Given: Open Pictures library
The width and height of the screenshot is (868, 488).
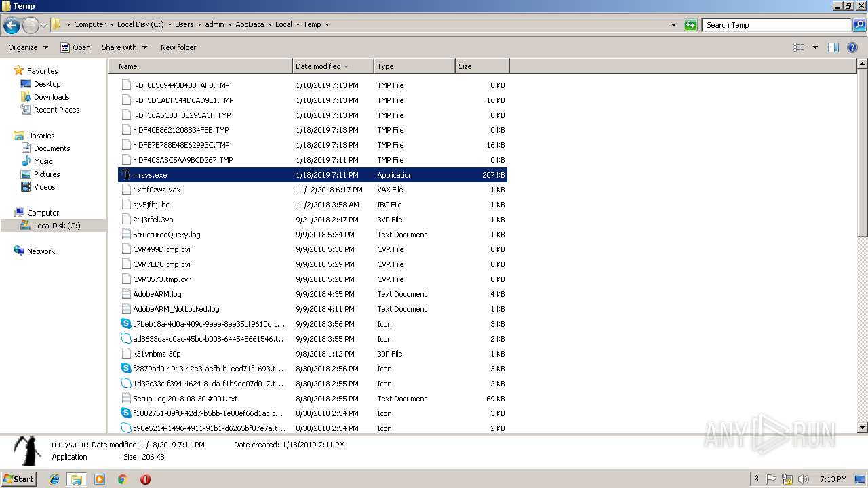Looking at the screenshot, I should click(x=47, y=174).
